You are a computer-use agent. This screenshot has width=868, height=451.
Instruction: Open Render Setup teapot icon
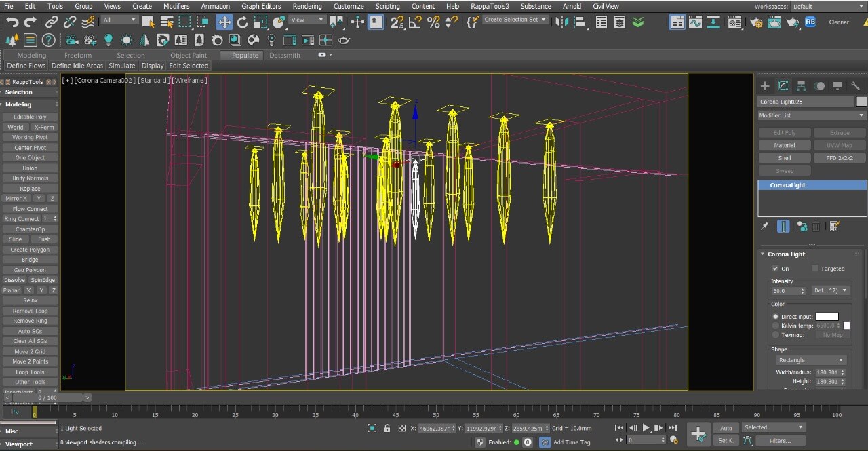(x=757, y=22)
